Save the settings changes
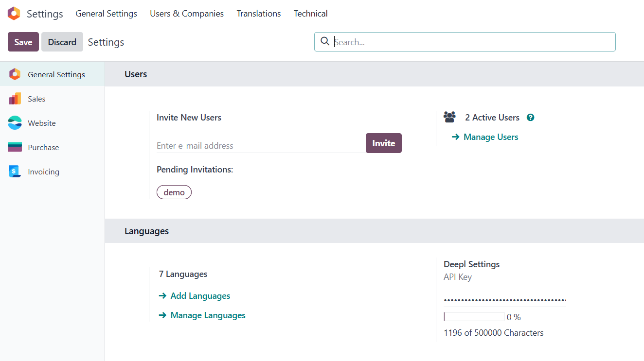This screenshot has height=361, width=644. 23,42
